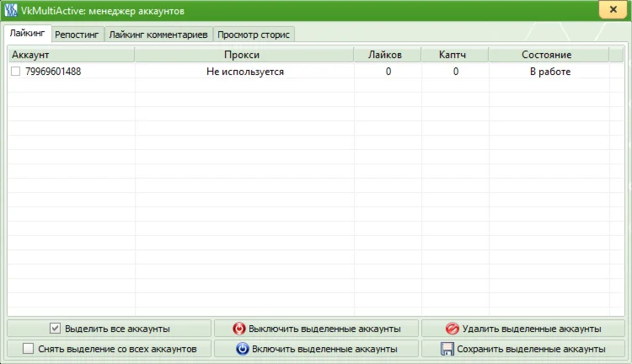Click the red delete icon for selected accounts
This screenshot has width=632, height=364.
(453, 329)
